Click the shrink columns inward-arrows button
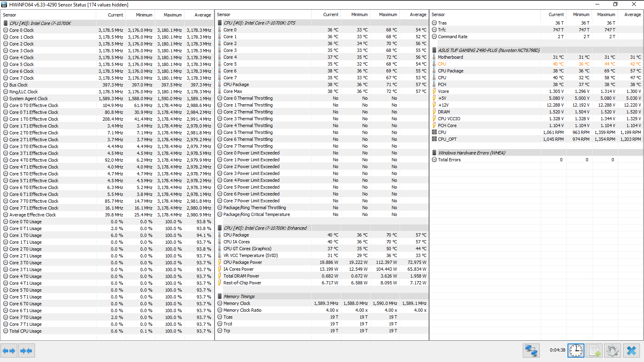This screenshot has height=362, width=644. click(26, 351)
